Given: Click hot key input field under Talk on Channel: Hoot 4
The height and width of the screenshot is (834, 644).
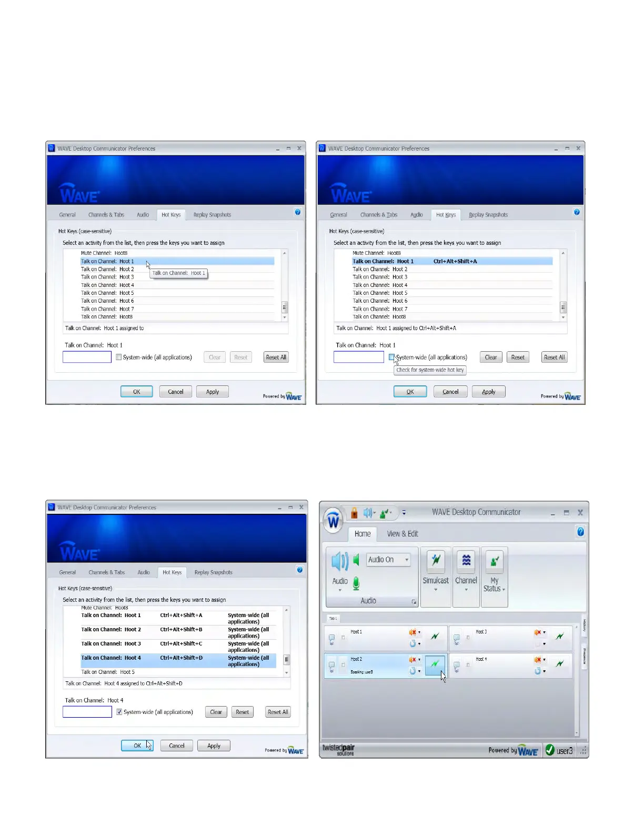Looking at the screenshot, I should click(x=87, y=712).
